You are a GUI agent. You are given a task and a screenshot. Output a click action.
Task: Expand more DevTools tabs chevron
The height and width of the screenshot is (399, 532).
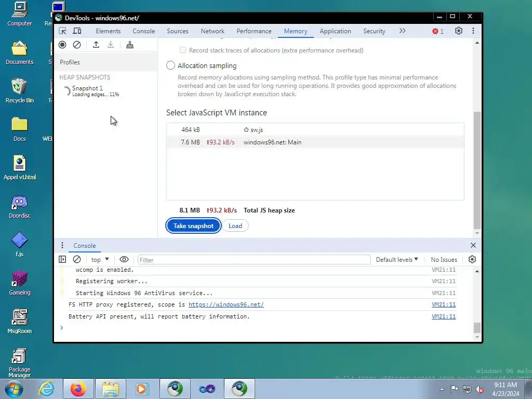pos(402,31)
